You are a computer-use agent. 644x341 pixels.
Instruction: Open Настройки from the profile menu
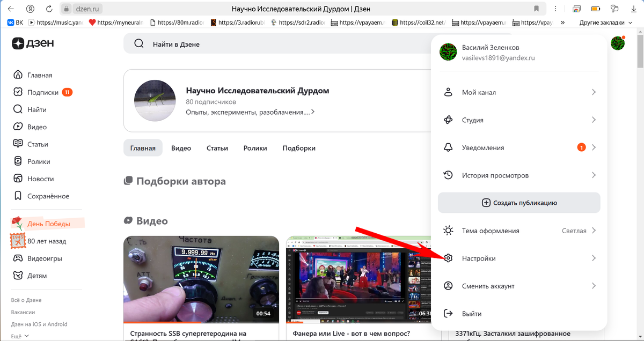(519, 258)
